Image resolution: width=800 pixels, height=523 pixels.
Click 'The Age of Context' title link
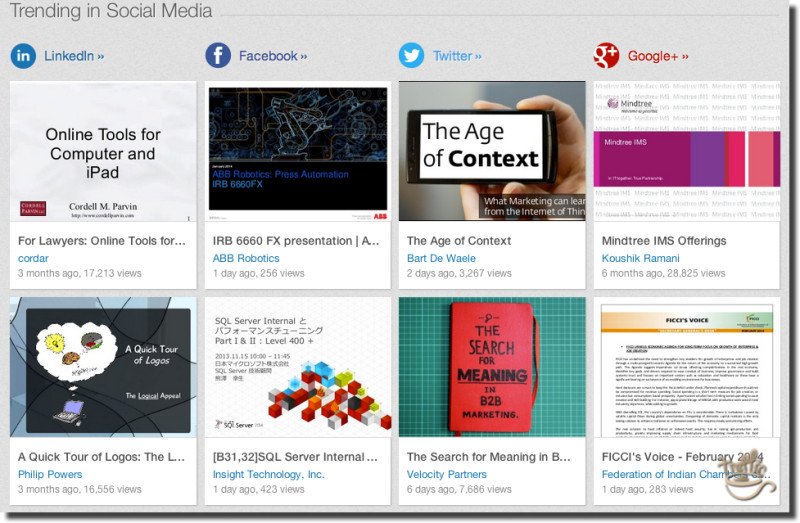tap(459, 241)
